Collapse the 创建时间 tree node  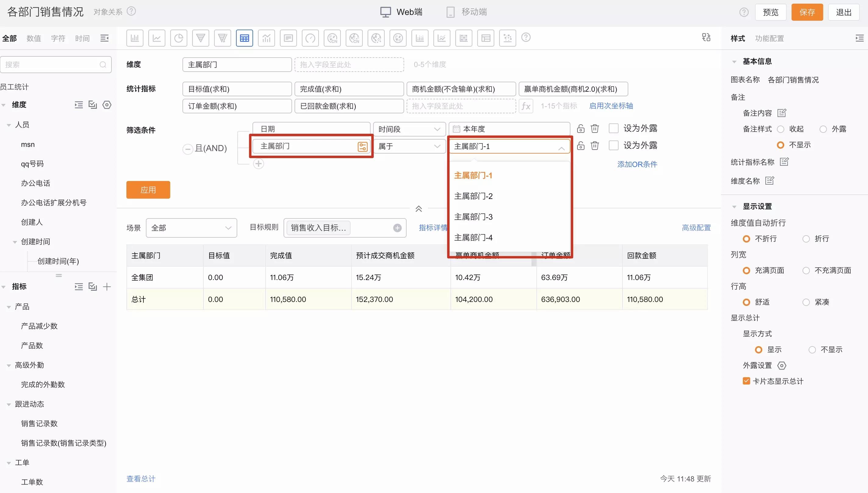pos(15,242)
